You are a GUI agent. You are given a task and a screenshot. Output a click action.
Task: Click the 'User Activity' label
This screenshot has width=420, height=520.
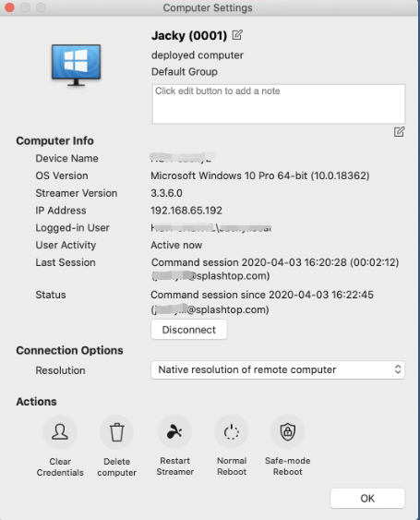pos(66,245)
